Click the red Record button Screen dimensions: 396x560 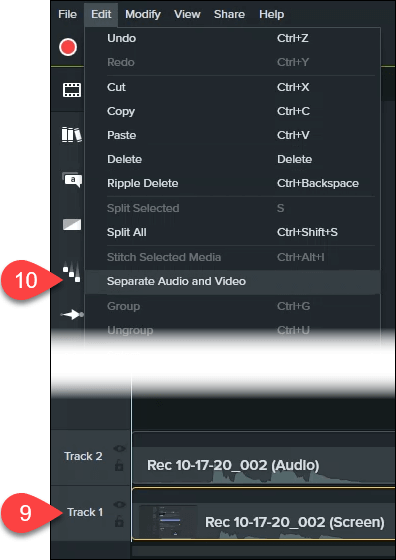tap(68, 47)
